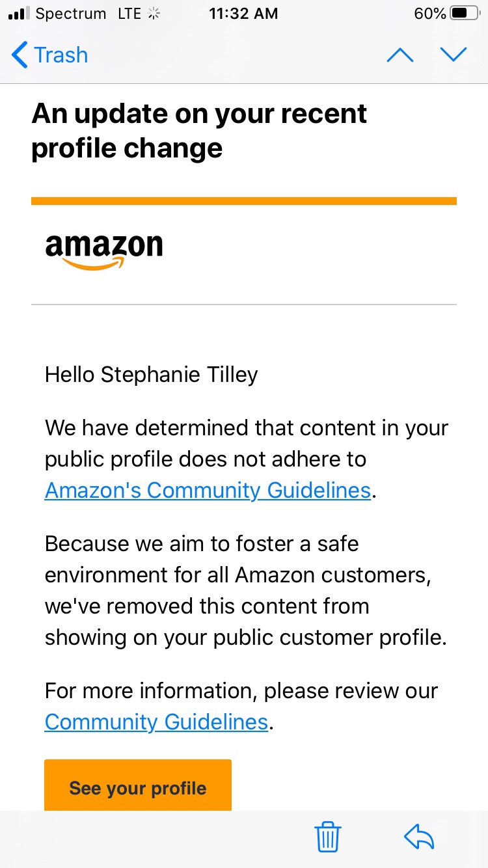Open the "Community Guidelines" link after "review our"
This screenshot has height=868, width=488.
coord(156,722)
